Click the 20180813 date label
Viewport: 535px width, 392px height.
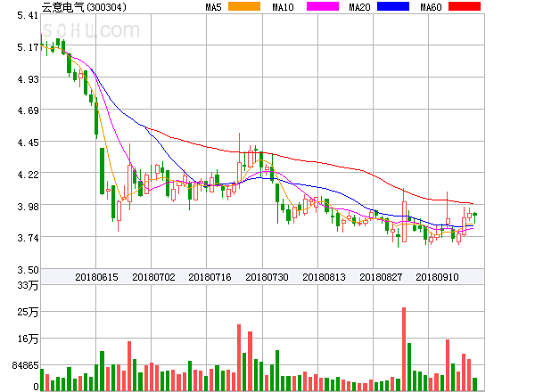(x=324, y=277)
